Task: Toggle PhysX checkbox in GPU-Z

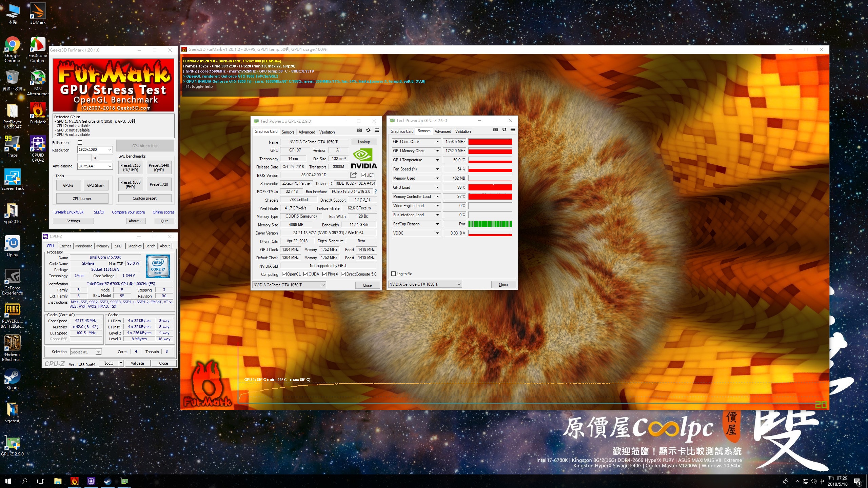Action: (x=324, y=274)
